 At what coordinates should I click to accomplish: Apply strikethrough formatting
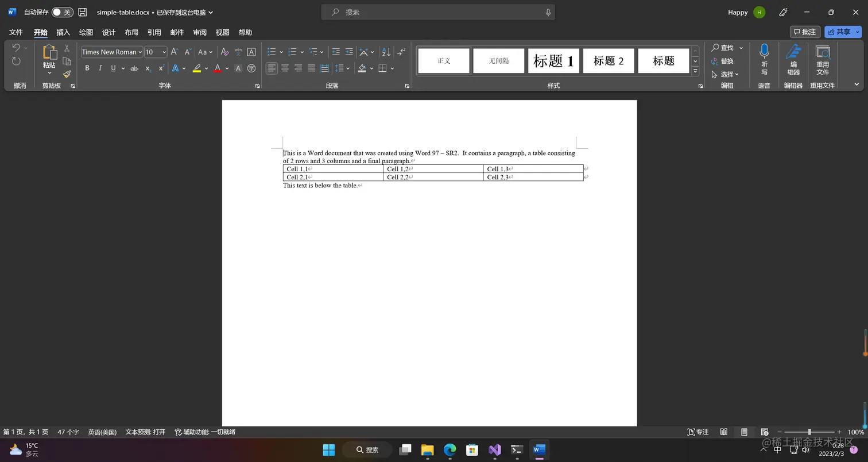tap(134, 68)
